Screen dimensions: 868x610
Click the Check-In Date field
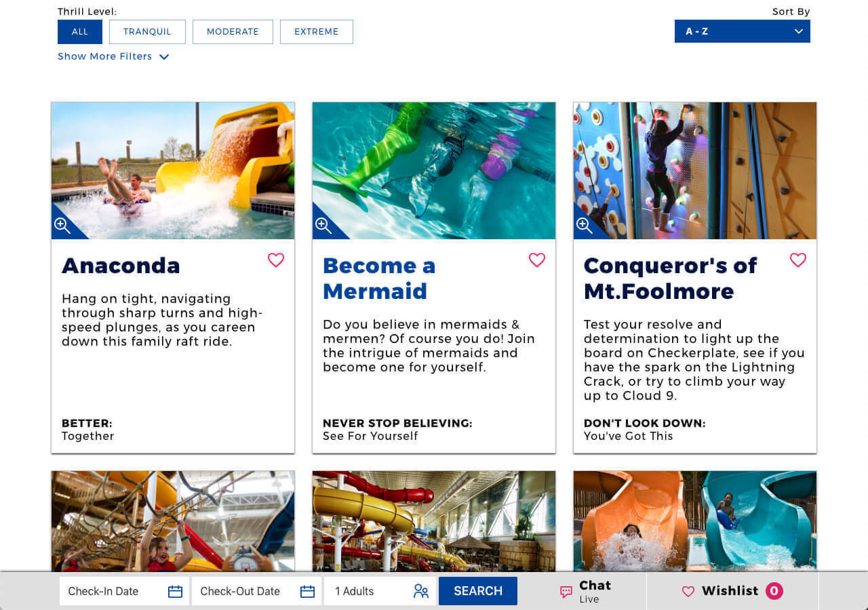coord(124,591)
